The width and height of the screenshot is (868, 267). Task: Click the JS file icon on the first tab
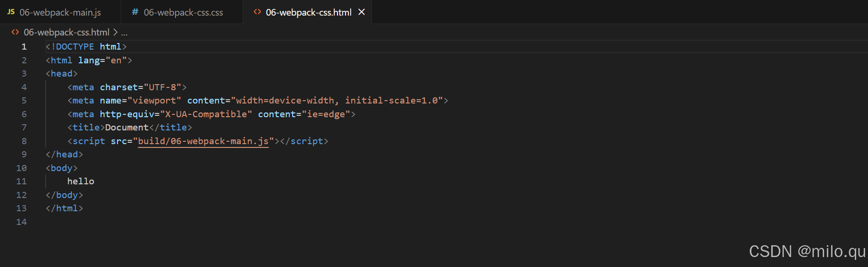11,12
